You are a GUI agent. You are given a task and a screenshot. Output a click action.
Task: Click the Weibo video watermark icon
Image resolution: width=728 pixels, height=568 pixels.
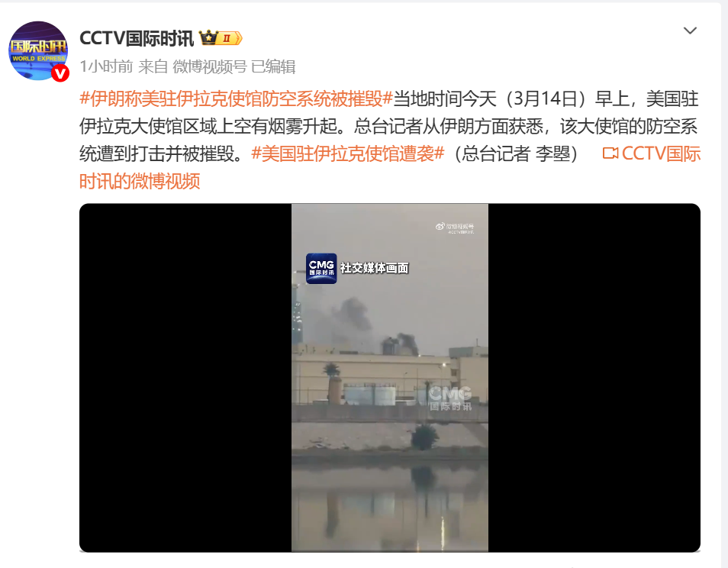tap(440, 226)
